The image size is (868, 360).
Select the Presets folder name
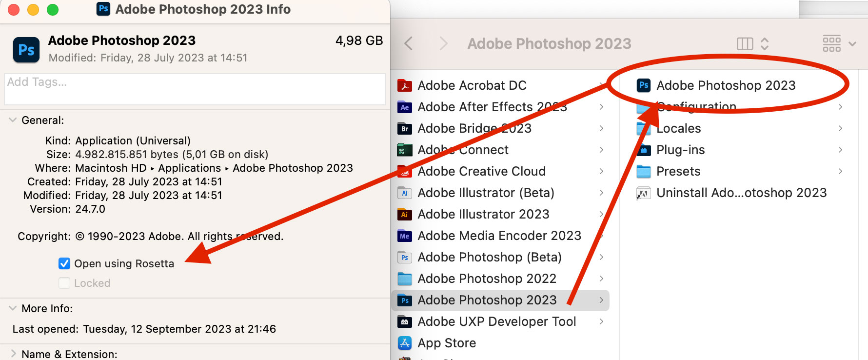click(x=678, y=171)
